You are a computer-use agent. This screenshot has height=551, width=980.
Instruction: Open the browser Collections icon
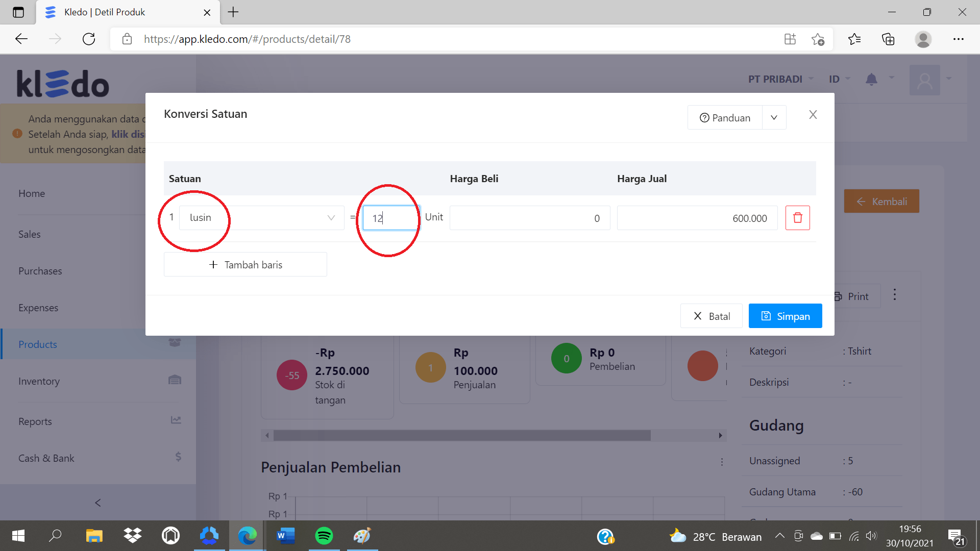888,39
